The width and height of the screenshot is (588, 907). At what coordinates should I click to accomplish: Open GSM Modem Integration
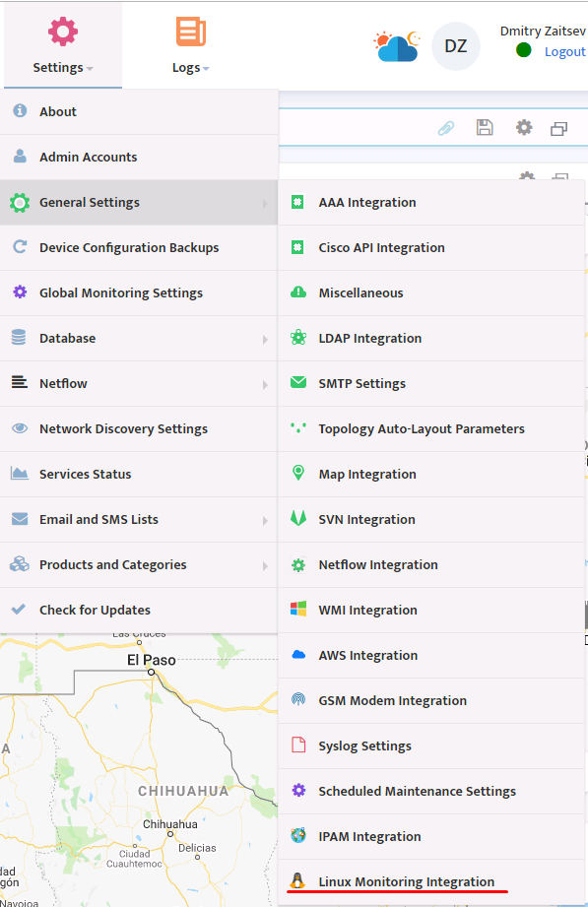[431, 700]
